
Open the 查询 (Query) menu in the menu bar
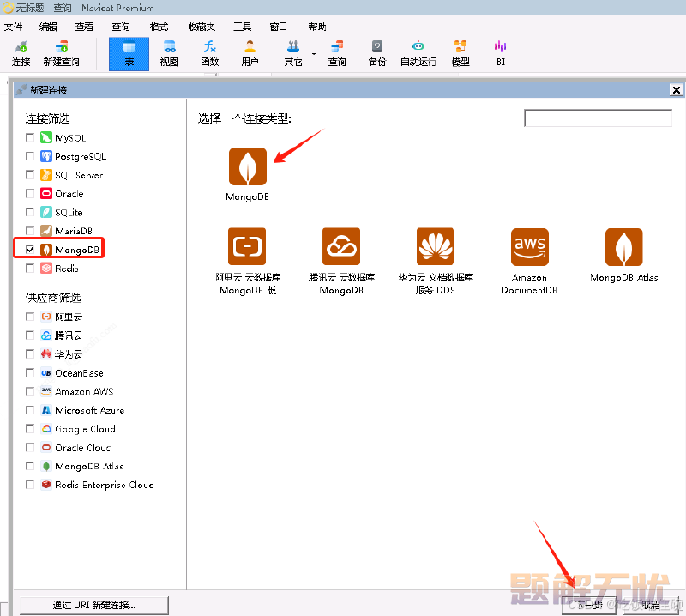click(121, 27)
